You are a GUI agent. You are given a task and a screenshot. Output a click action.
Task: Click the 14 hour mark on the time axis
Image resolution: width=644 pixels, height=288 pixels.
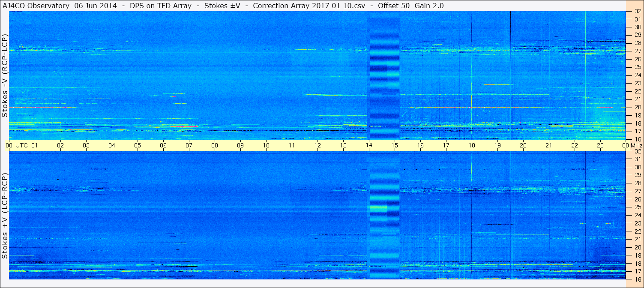(x=369, y=145)
